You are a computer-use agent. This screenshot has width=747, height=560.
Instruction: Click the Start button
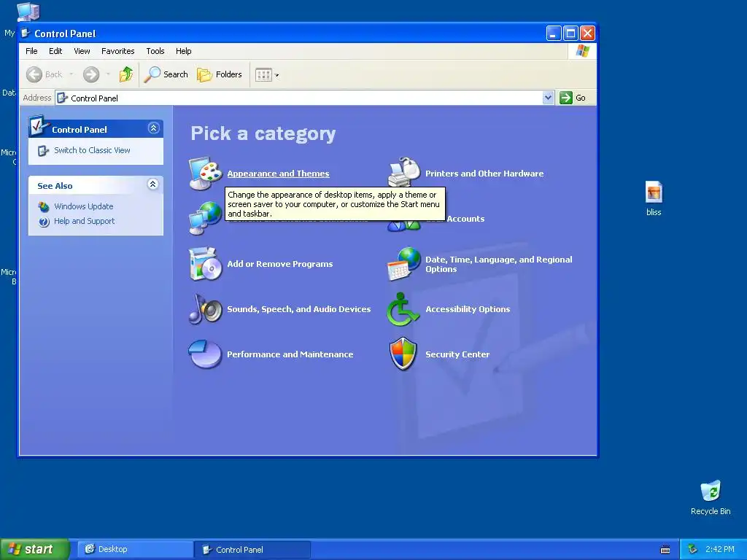coord(34,549)
